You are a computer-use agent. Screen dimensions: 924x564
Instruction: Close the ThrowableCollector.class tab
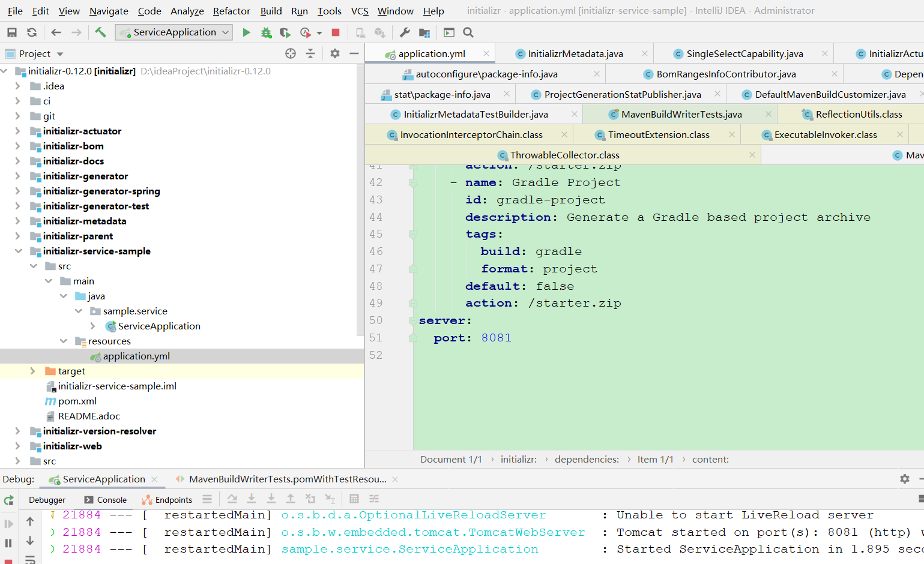coord(752,155)
